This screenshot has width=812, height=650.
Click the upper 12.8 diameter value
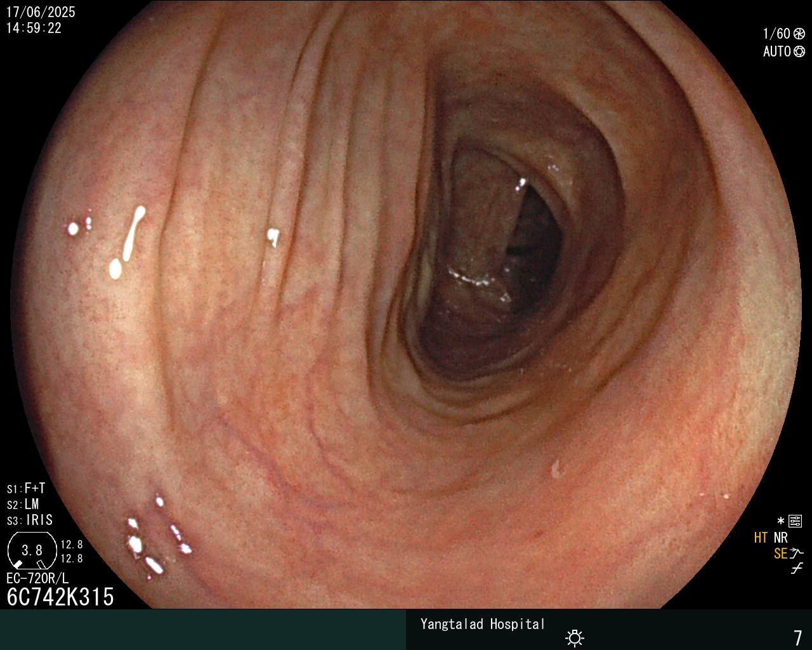pos(72,545)
